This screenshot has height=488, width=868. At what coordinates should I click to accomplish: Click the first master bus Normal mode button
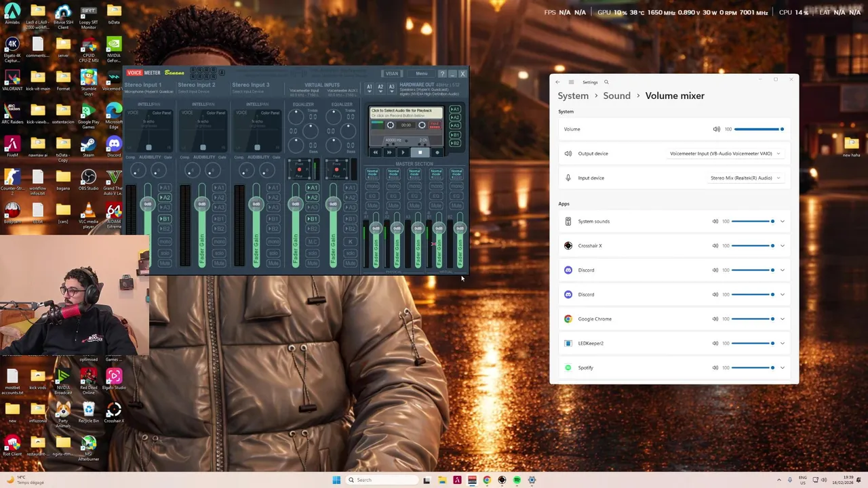click(372, 174)
